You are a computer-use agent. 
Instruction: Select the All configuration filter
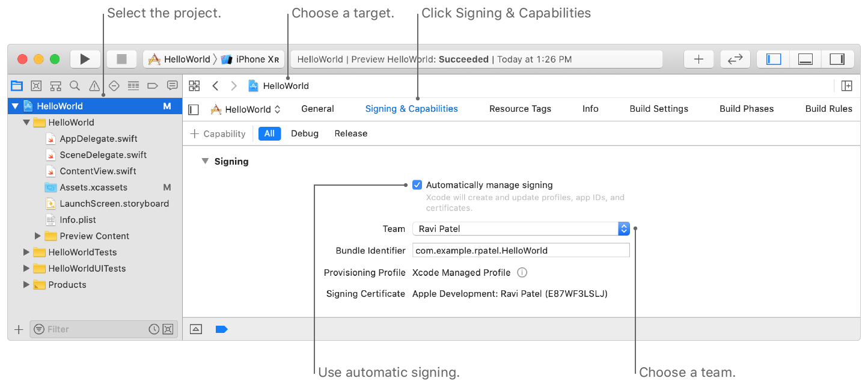click(x=269, y=133)
